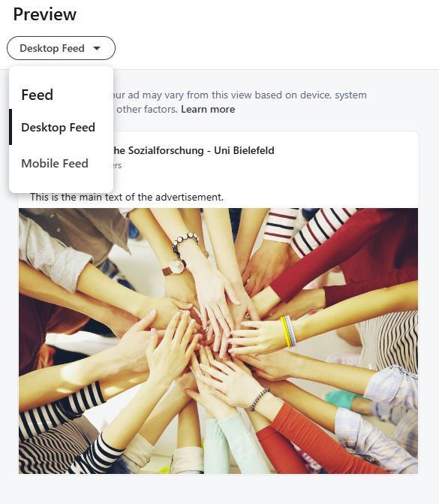Click the colorful rubber bracelets in photo
Image resolution: width=439 pixels, height=504 pixels.
pyautogui.click(x=288, y=331)
